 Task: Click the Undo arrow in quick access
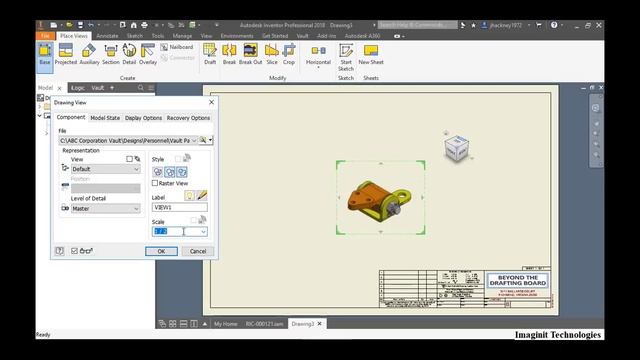coord(91,25)
